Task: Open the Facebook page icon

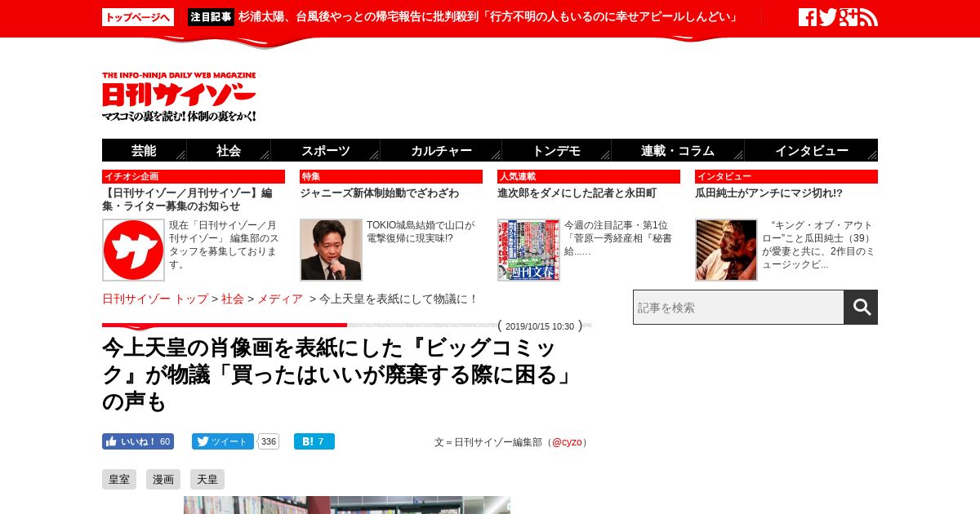Action: point(808,17)
